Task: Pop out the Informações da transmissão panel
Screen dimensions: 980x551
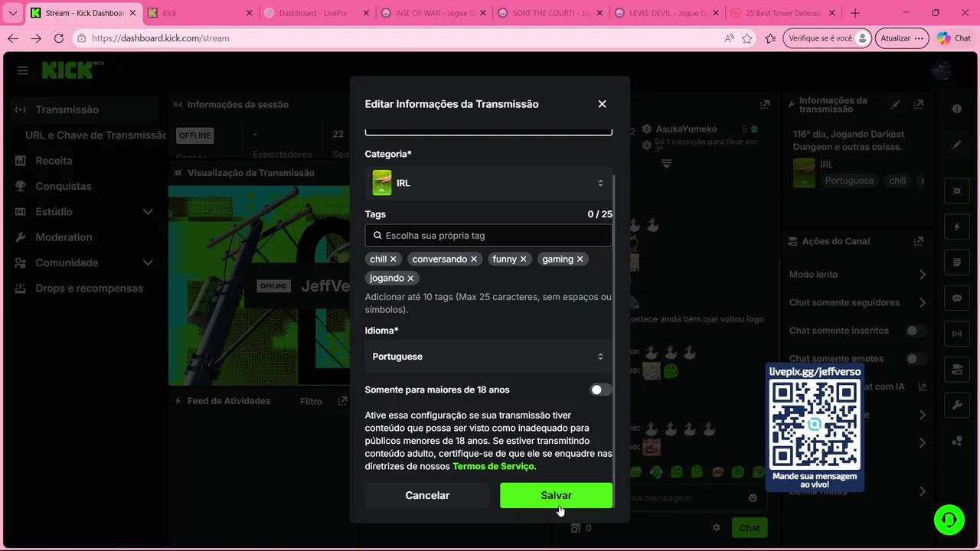Action: (919, 105)
